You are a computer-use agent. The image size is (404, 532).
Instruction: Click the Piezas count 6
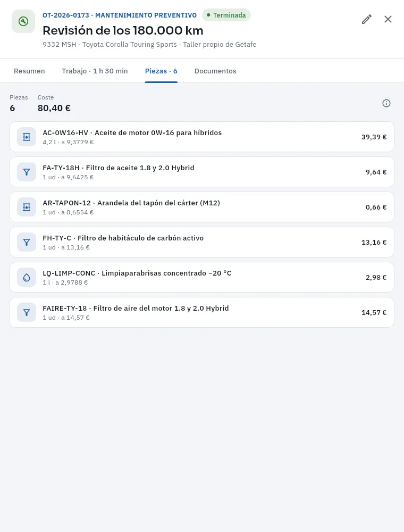coord(12,108)
